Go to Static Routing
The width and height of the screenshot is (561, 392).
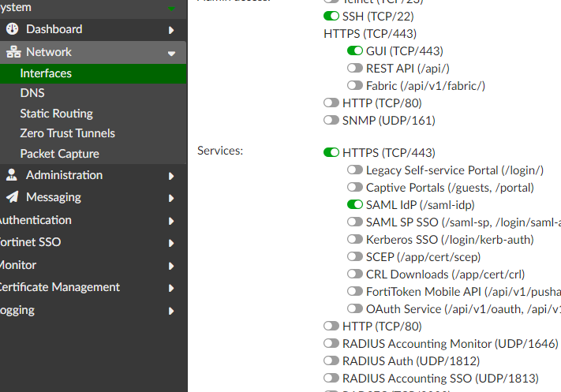coord(56,114)
